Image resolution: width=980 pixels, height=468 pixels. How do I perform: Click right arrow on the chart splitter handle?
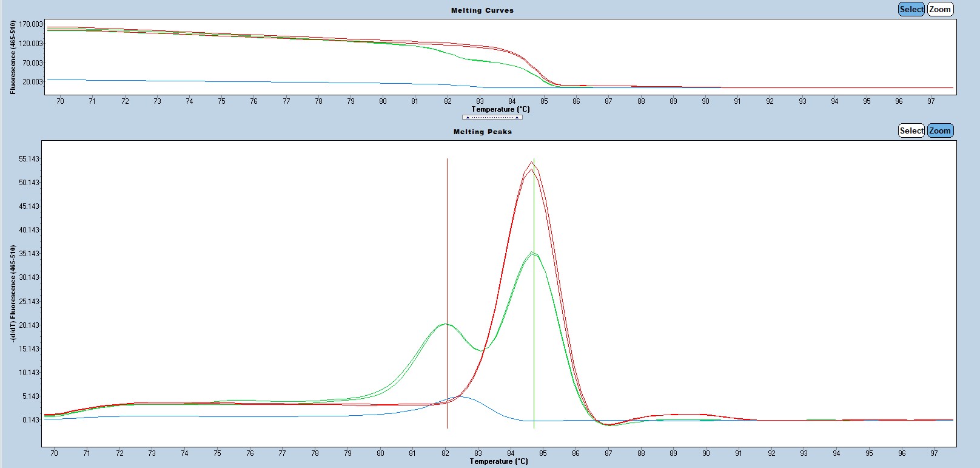pyautogui.click(x=517, y=117)
